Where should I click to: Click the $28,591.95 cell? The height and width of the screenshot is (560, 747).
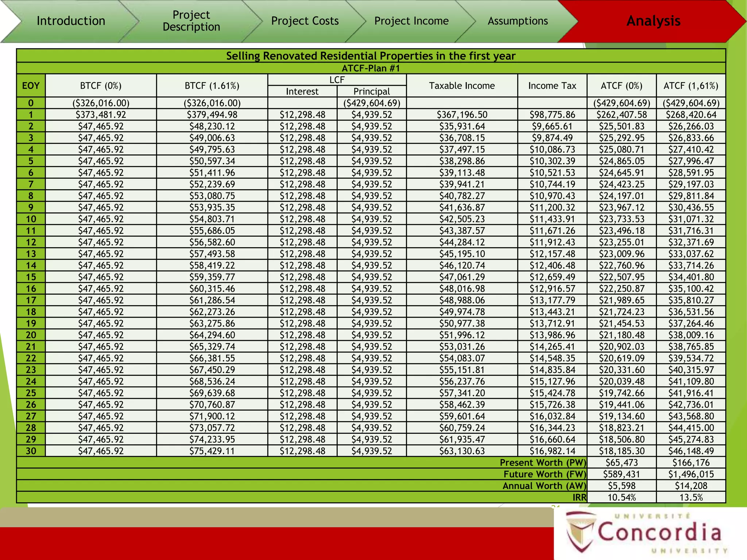point(691,172)
